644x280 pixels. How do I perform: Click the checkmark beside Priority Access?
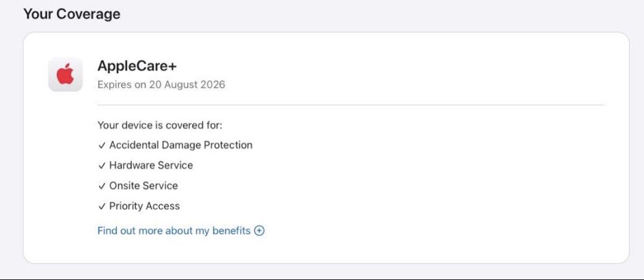(x=102, y=206)
